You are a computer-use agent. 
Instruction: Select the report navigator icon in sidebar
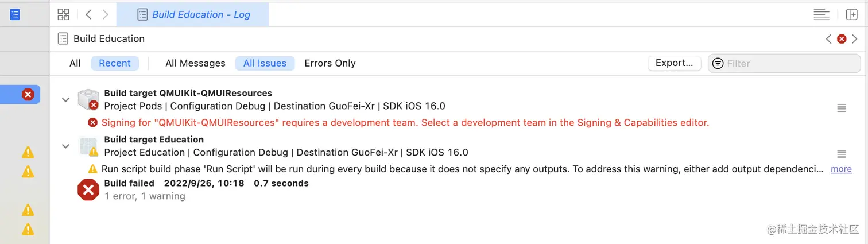(15, 14)
